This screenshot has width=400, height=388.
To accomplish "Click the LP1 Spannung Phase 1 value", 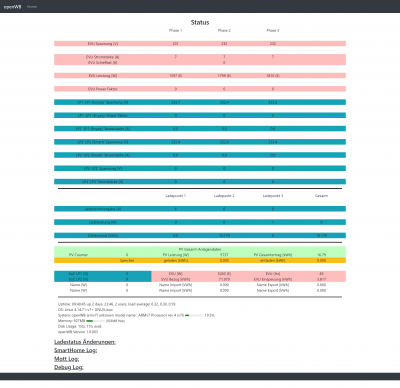I will pyautogui.click(x=176, y=102).
